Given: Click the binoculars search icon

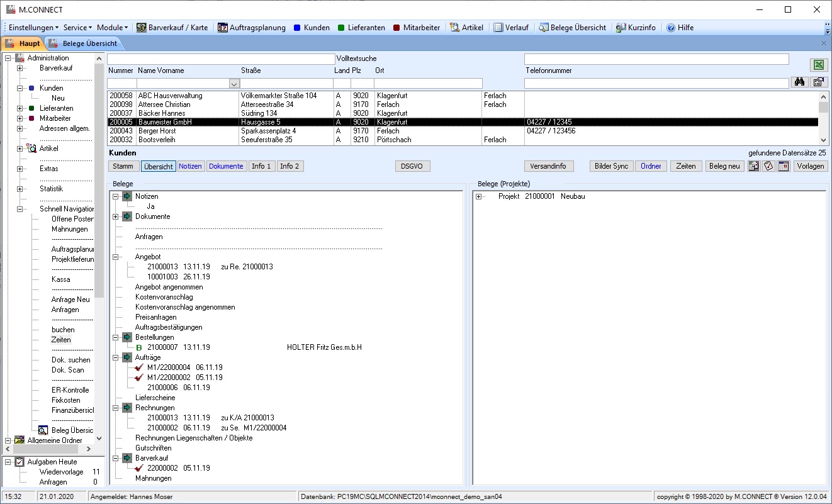Looking at the screenshot, I should pyautogui.click(x=800, y=82).
